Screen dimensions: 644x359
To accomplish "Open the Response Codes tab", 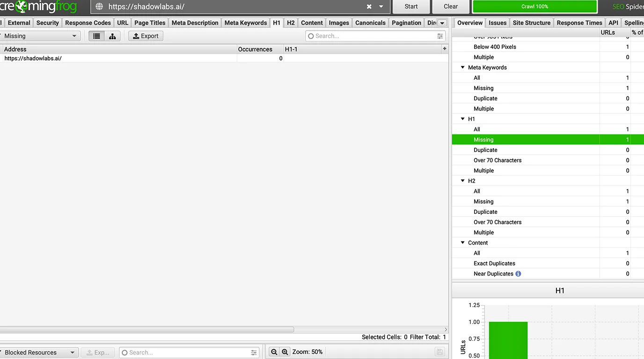I will point(88,23).
